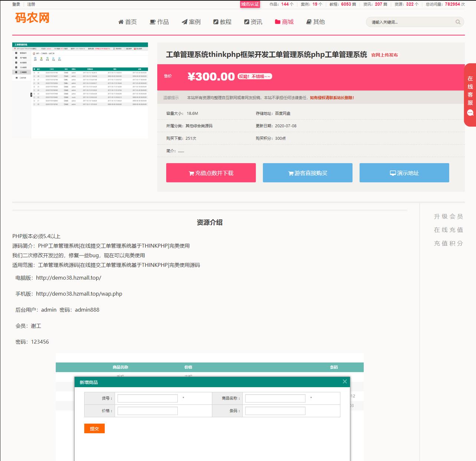Open the 其他 other menu
476x461 pixels.
[315, 22]
